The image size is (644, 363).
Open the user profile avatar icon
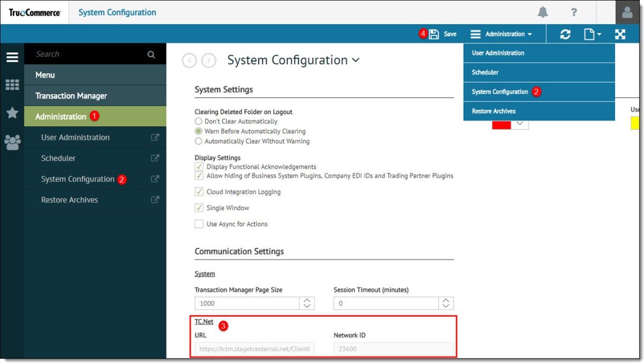tap(627, 12)
